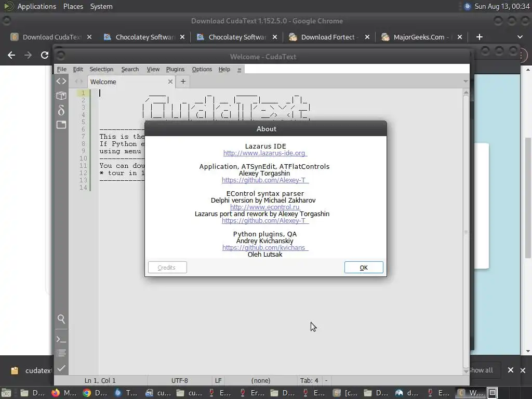Open the Selection menu

click(x=101, y=69)
